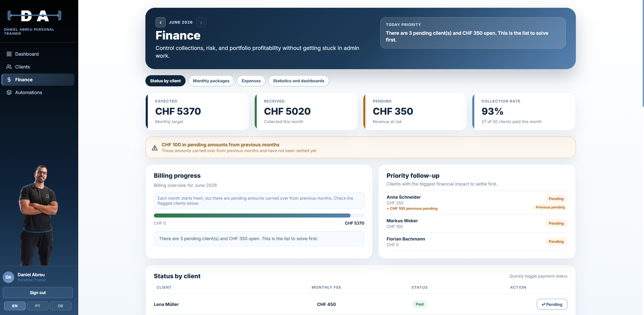Click '+ CHF 100 previous pending' text

point(412,209)
